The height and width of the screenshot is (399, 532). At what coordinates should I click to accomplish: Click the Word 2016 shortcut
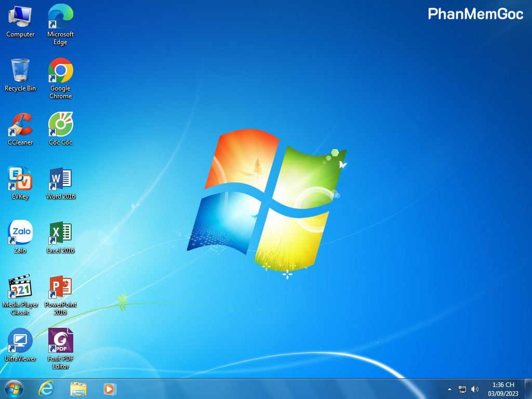click(x=61, y=179)
